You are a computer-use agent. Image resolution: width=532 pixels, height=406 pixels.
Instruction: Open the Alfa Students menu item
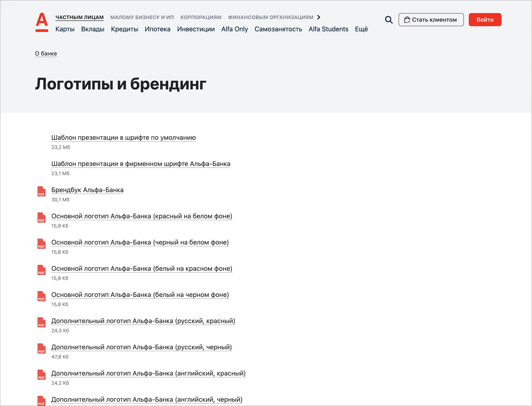coord(328,29)
